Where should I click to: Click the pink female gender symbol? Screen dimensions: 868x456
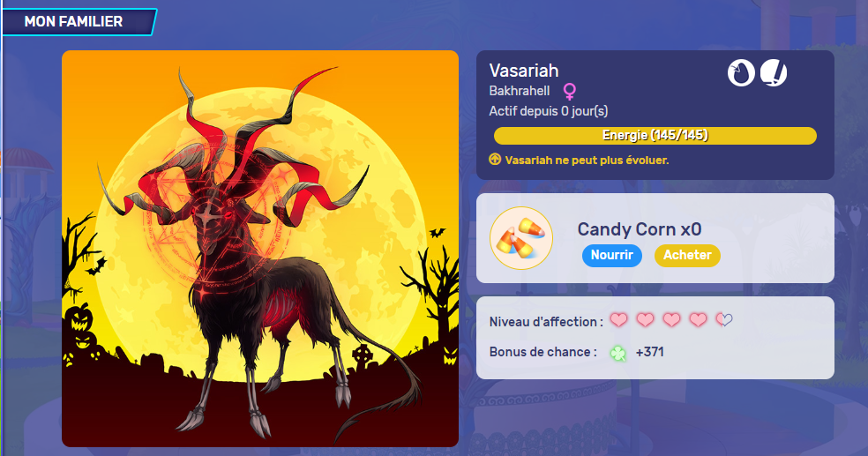[x=569, y=91]
